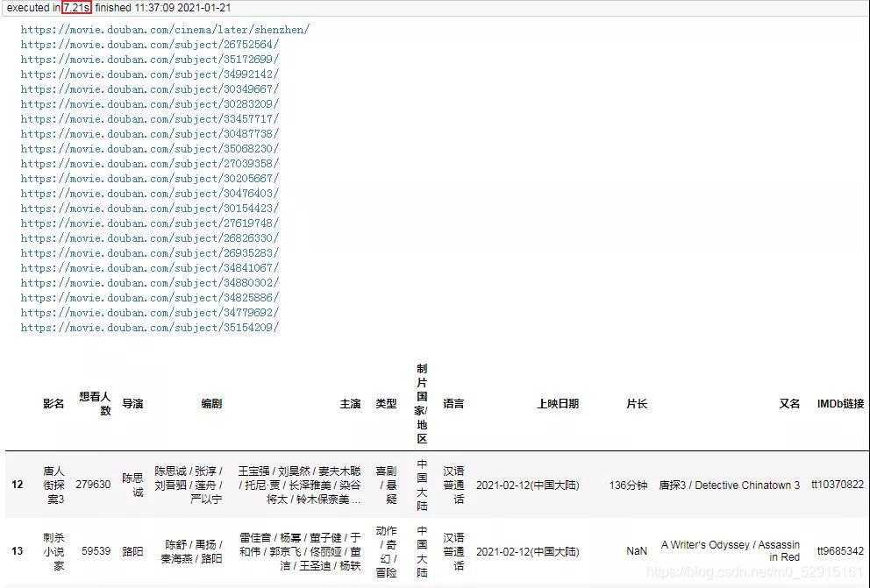
Task: Open the subject/30349667 link
Action: 150,89
